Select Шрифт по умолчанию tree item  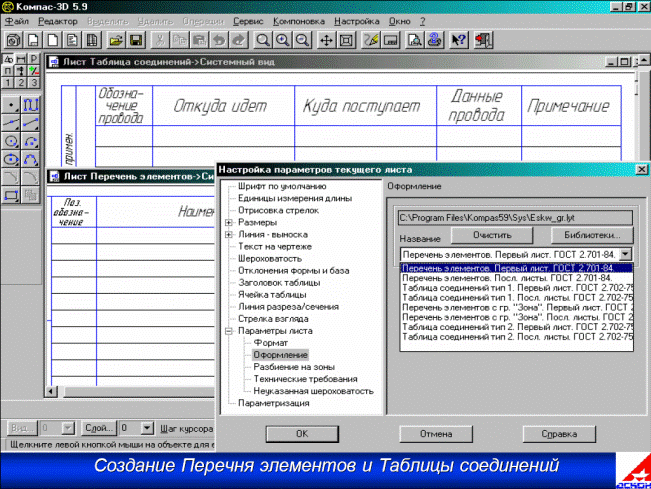(282, 186)
